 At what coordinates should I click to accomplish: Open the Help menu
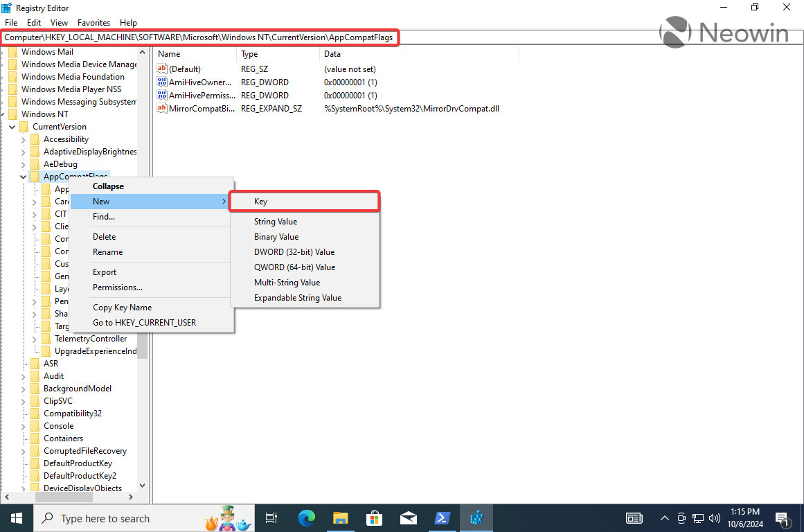(x=128, y=23)
